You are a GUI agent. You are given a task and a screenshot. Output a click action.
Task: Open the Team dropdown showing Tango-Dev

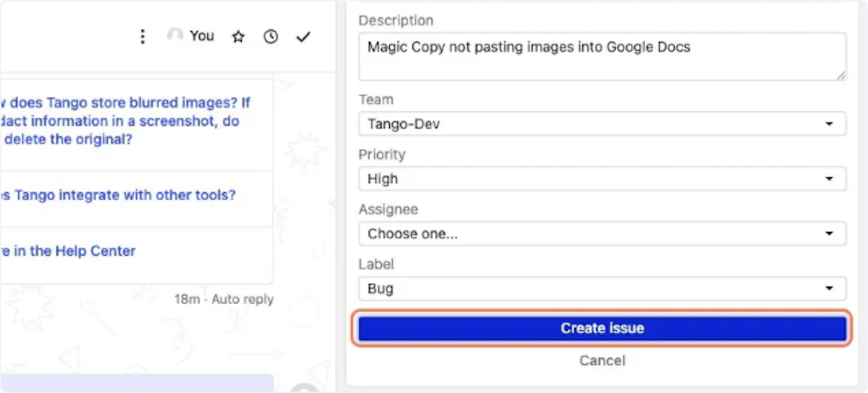pyautogui.click(x=603, y=124)
